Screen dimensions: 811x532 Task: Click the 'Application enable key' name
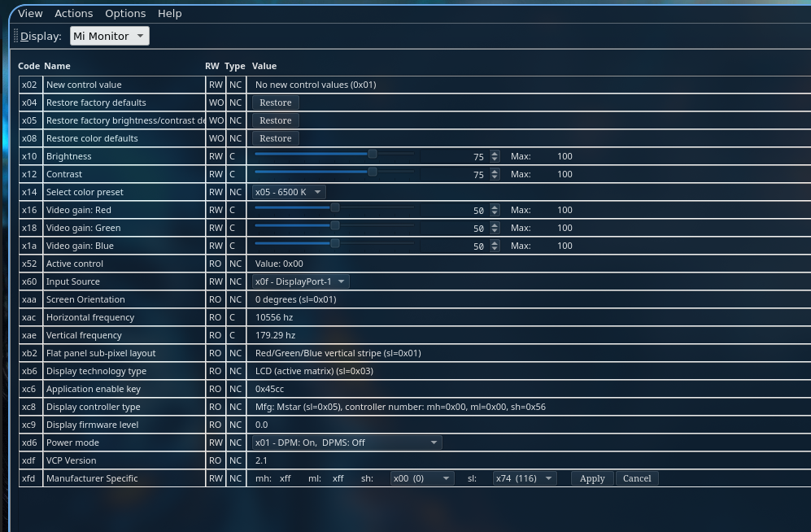(93, 389)
